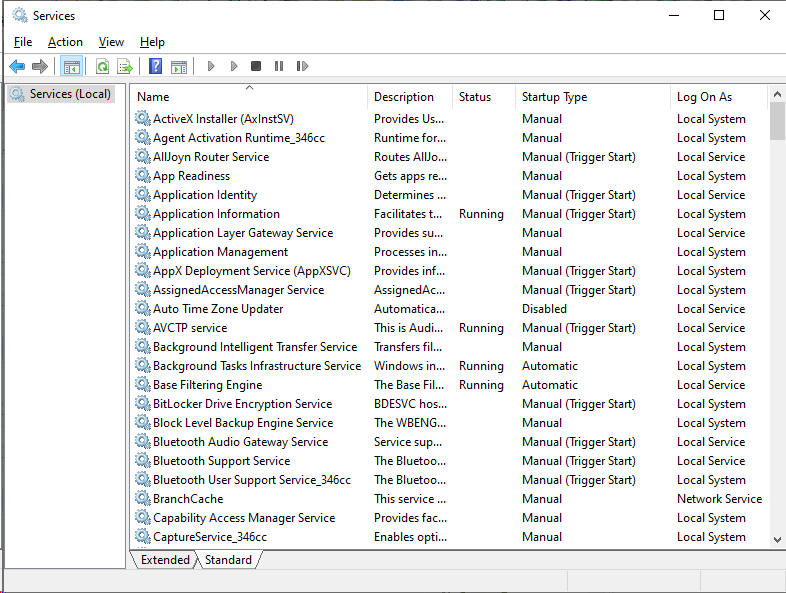
Task: Select Bluetooth User Support Service_346cc
Action: click(x=252, y=480)
